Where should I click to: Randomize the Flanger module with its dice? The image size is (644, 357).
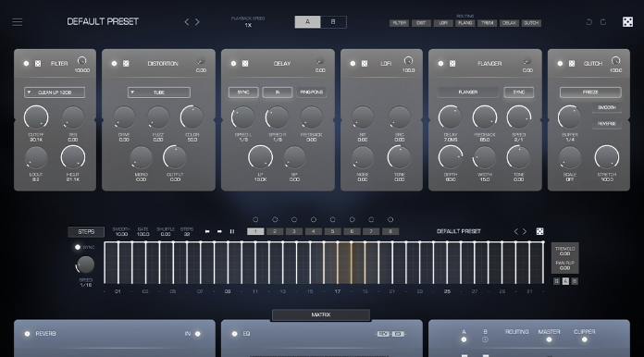point(452,64)
